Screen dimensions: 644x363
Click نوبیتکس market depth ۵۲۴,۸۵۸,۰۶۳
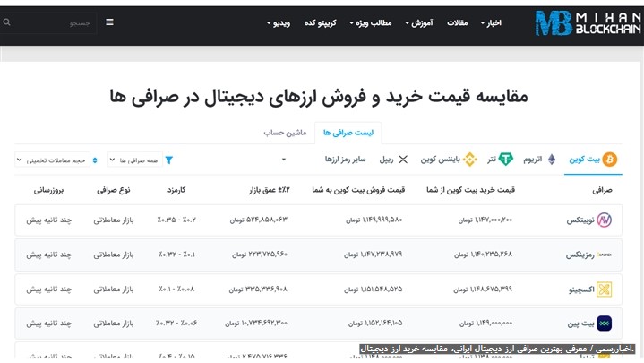pyautogui.click(x=259, y=220)
